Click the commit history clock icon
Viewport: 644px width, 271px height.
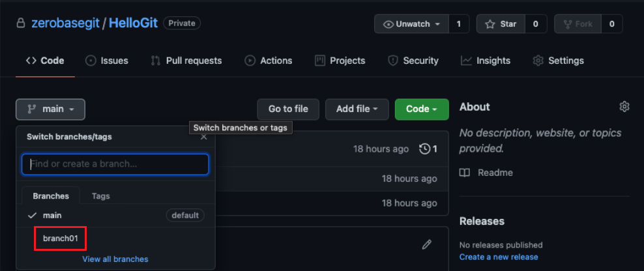tap(425, 149)
